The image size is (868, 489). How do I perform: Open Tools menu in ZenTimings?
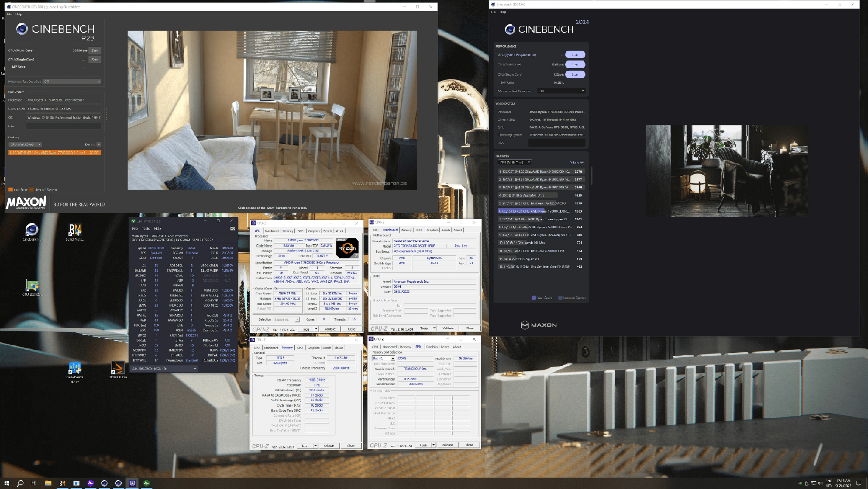click(x=145, y=229)
